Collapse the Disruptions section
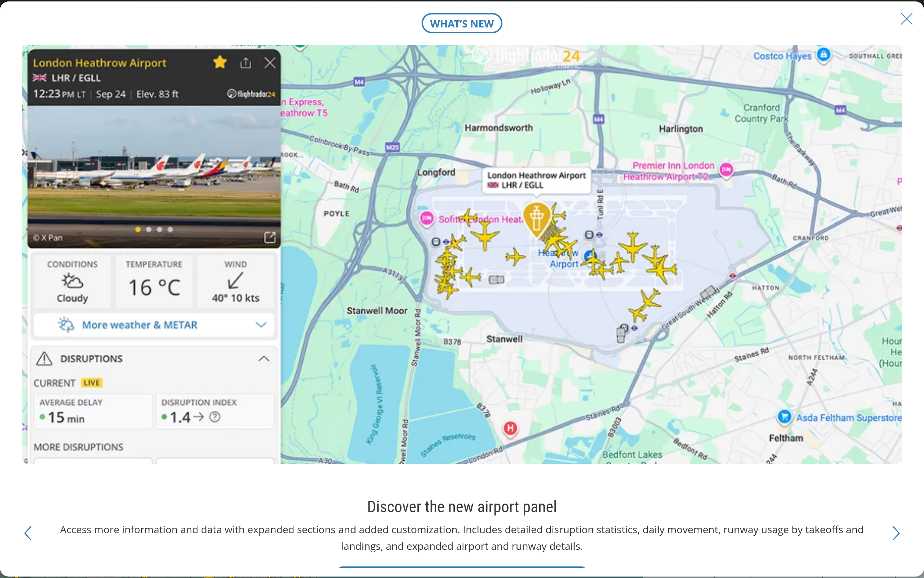 (264, 359)
